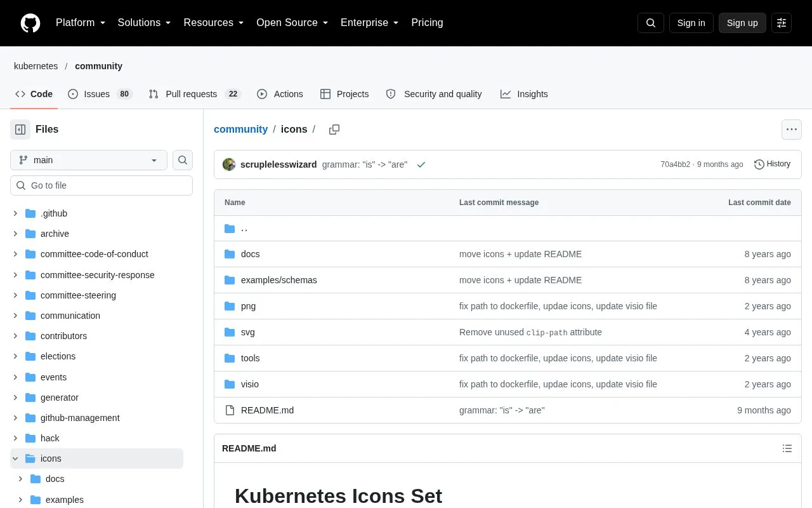Image resolution: width=812 pixels, height=508 pixels.
Task: Click scruplelesswizard's avatar image
Action: (x=229, y=164)
